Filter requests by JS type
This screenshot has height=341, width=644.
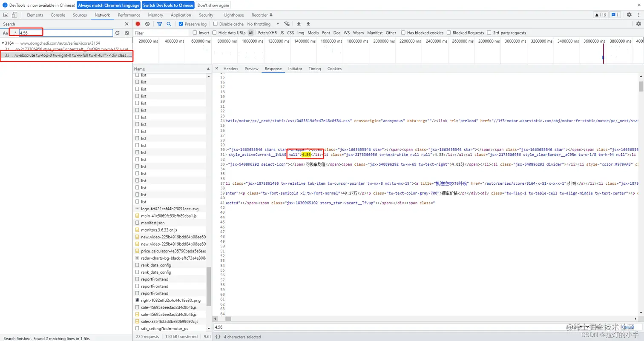(x=282, y=33)
